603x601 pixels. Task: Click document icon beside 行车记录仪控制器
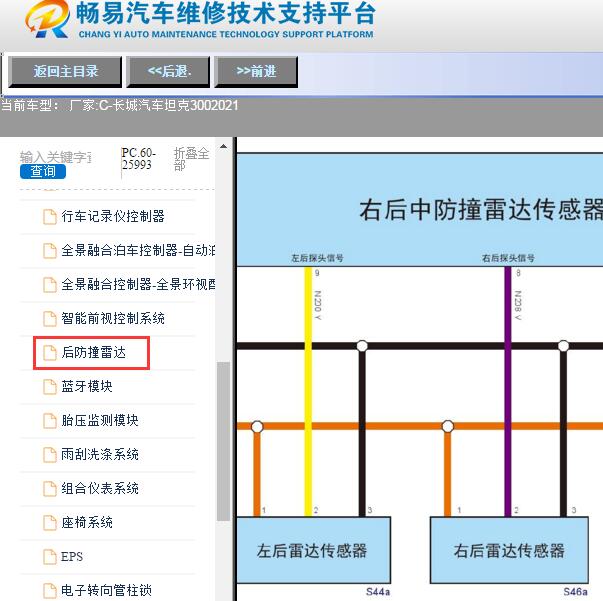click(x=50, y=216)
